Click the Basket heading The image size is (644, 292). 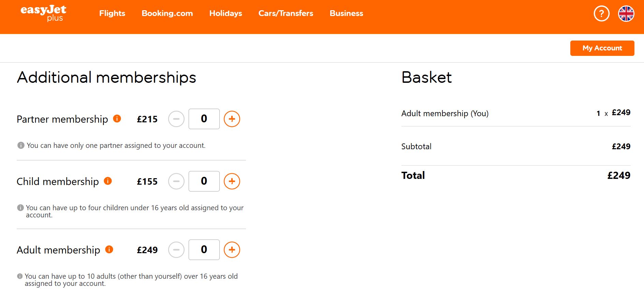click(x=427, y=77)
